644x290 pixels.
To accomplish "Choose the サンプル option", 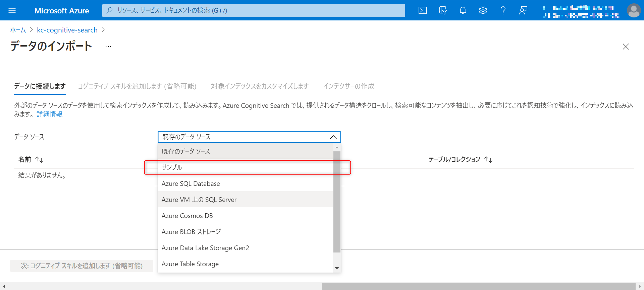I will (x=245, y=167).
